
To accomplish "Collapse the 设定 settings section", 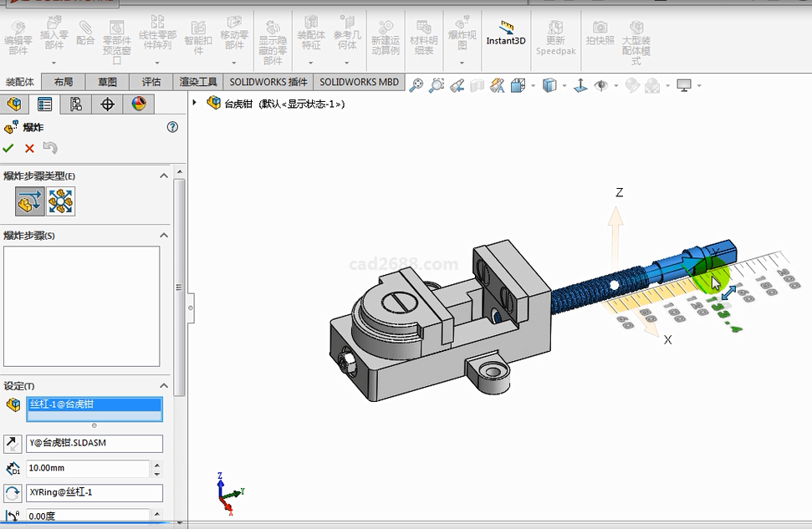I will click(x=164, y=386).
